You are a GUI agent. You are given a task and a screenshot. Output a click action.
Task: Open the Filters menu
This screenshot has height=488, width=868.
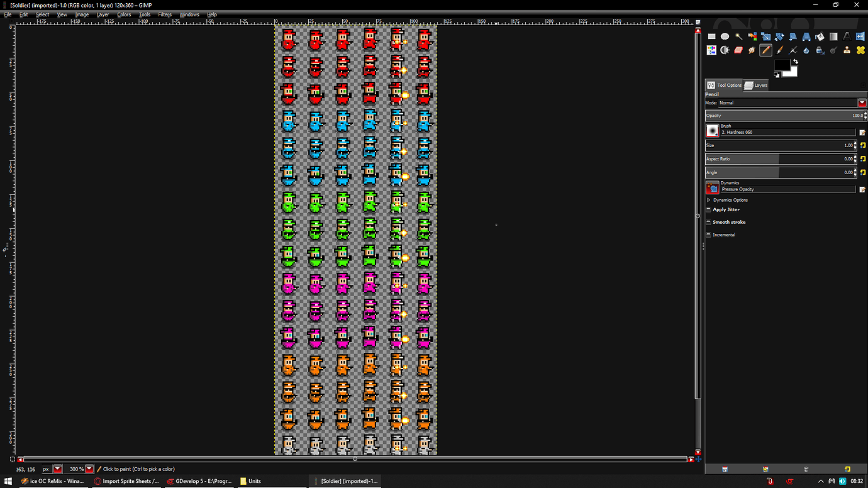click(164, 14)
